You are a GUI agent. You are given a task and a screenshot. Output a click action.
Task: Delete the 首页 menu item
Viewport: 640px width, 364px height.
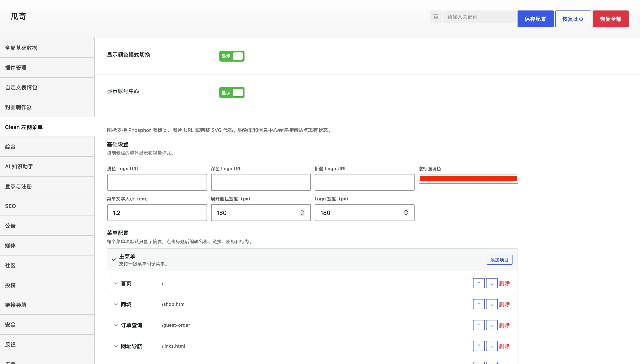click(504, 283)
